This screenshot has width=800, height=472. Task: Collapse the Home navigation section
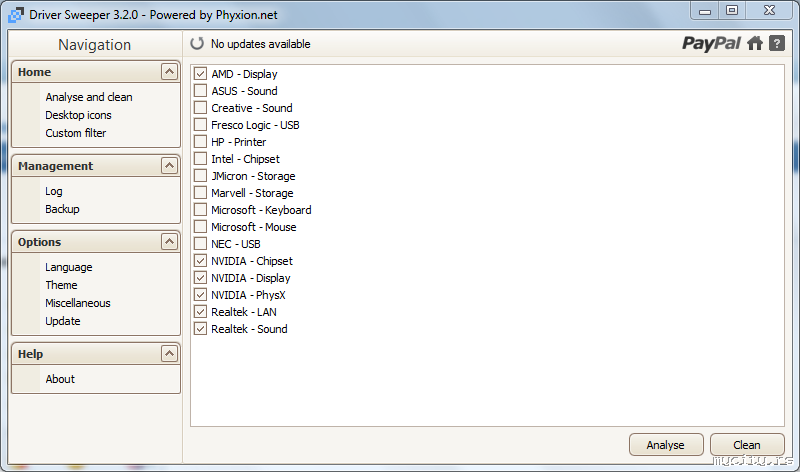coord(169,71)
